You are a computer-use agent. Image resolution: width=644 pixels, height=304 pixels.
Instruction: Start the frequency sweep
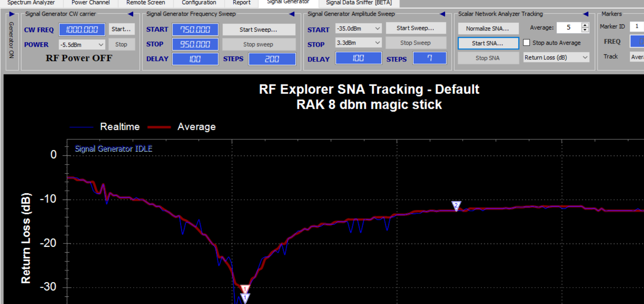[x=258, y=29]
